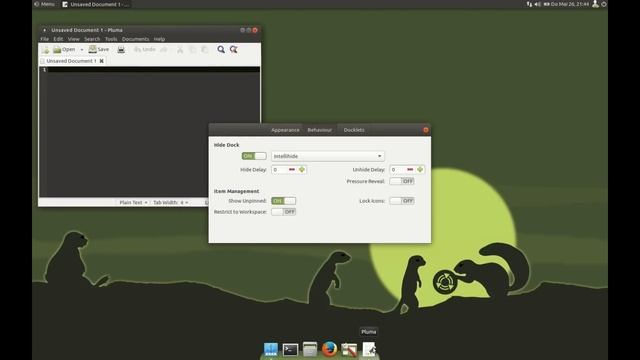This screenshot has width=640, height=360.
Task: Open the Plank dock anchor icon
Action: click(271, 349)
